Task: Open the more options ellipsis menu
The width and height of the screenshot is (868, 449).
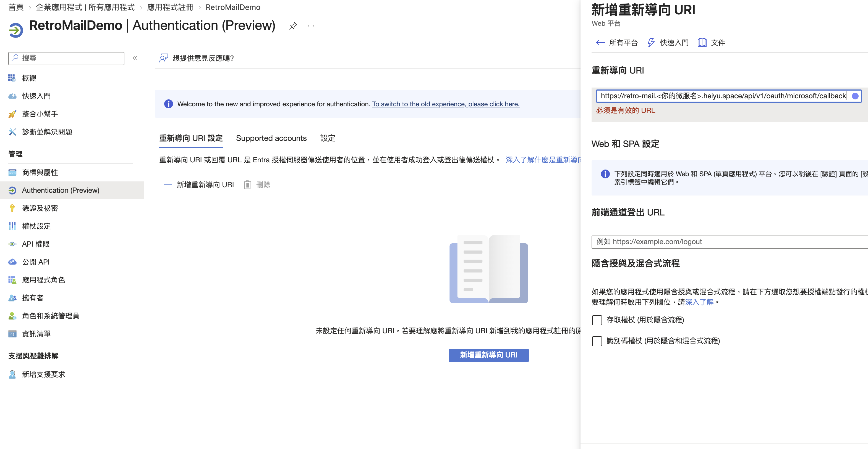Action: click(x=311, y=26)
